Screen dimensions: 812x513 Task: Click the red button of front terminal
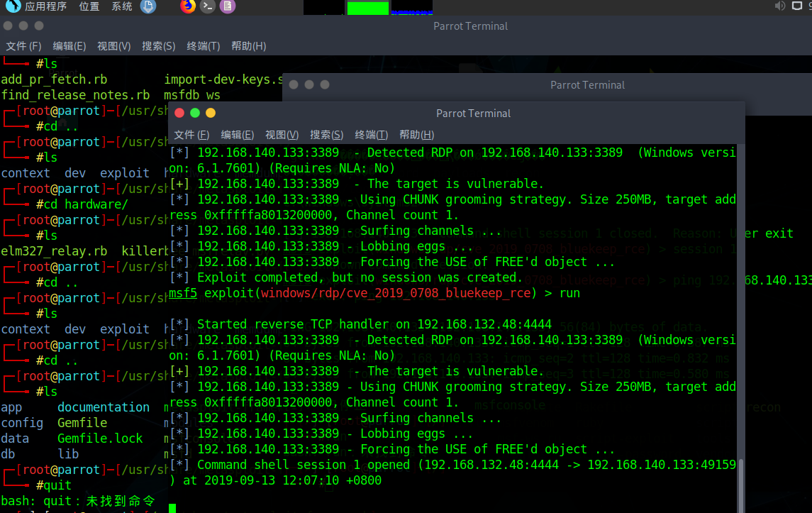point(179,113)
